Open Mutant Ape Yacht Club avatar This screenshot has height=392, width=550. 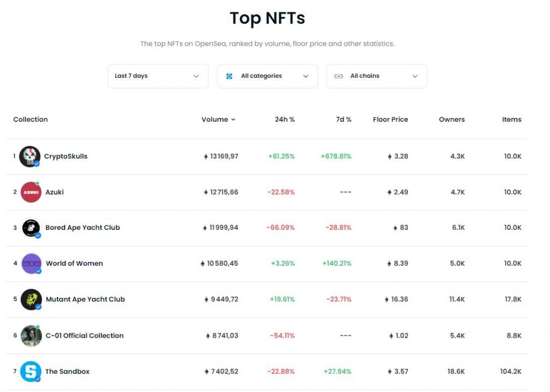31,300
